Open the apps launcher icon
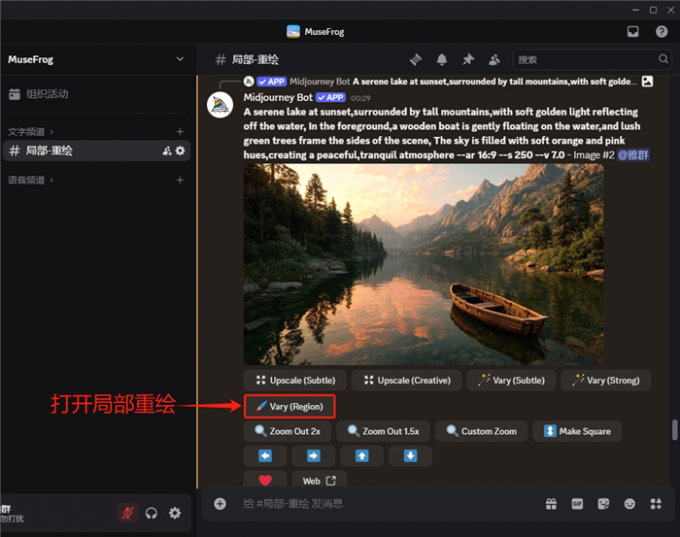The width and height of the screenshot is (680, 537). [x=656, y=504]
